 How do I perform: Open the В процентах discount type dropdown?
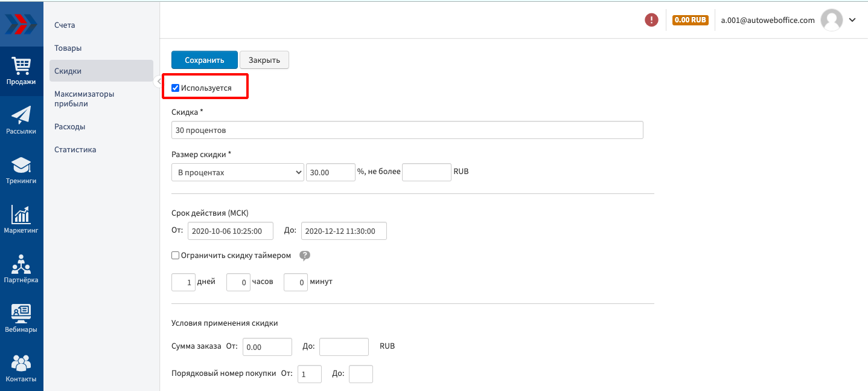[x=238, y=172]
